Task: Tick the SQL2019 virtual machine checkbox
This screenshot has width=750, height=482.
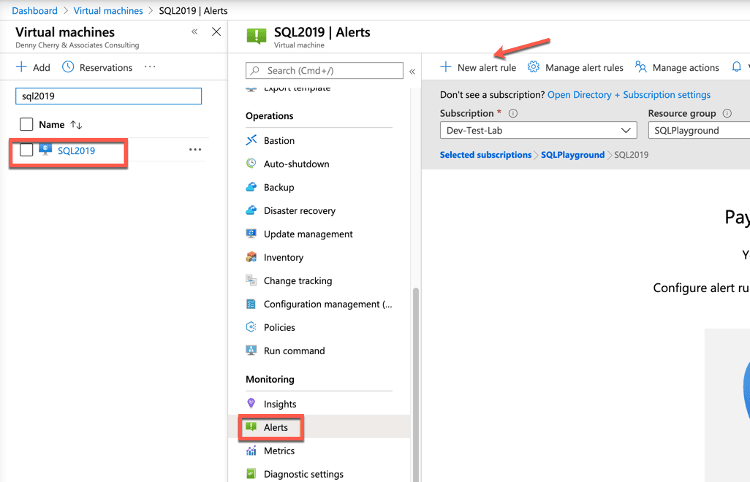Action: pos(27,150)
